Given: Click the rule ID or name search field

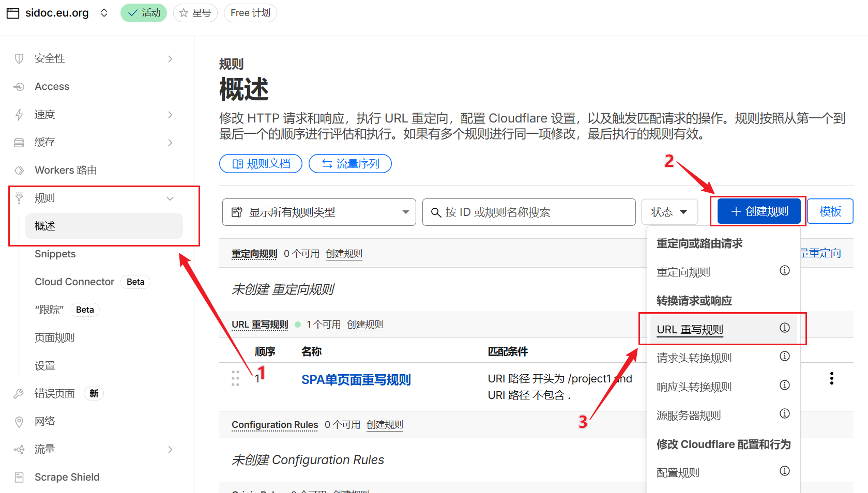Looking at the screenshot, I should point(529,212).
